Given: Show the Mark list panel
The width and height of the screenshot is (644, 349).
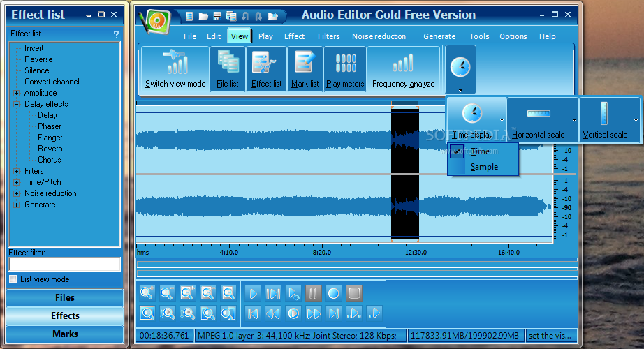Looking at the screenshot, I should [305, 68].
